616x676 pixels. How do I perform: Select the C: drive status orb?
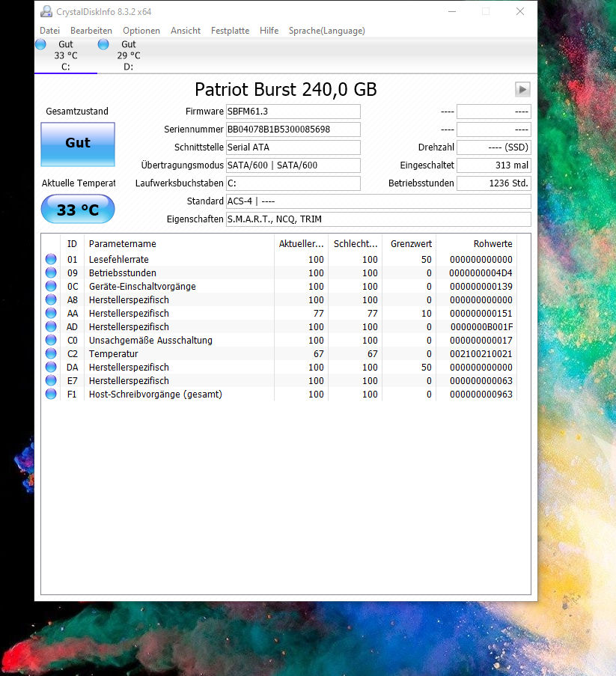tap(40, 44)
